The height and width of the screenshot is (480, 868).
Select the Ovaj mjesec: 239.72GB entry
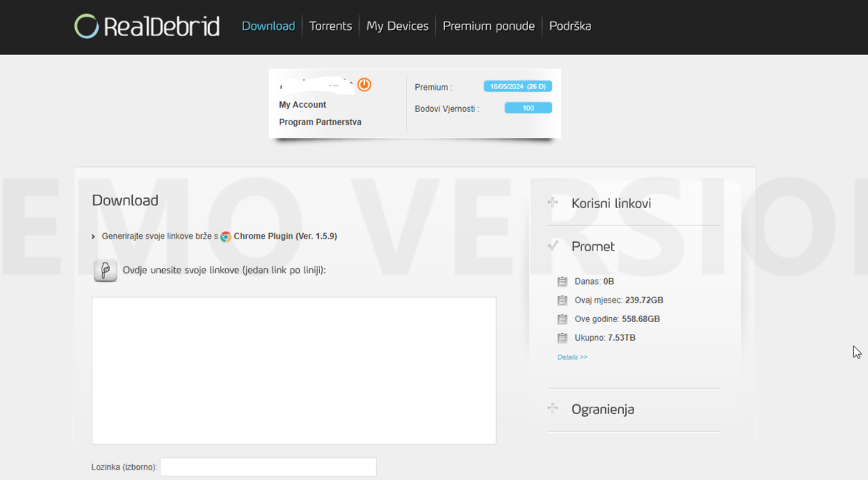(x=619, y=301)
